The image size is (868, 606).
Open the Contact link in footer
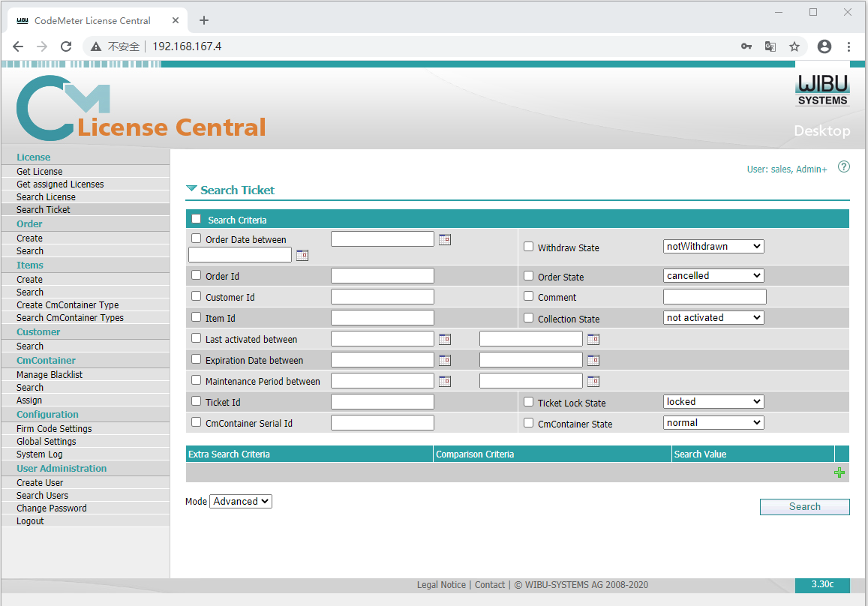point(490,585)
